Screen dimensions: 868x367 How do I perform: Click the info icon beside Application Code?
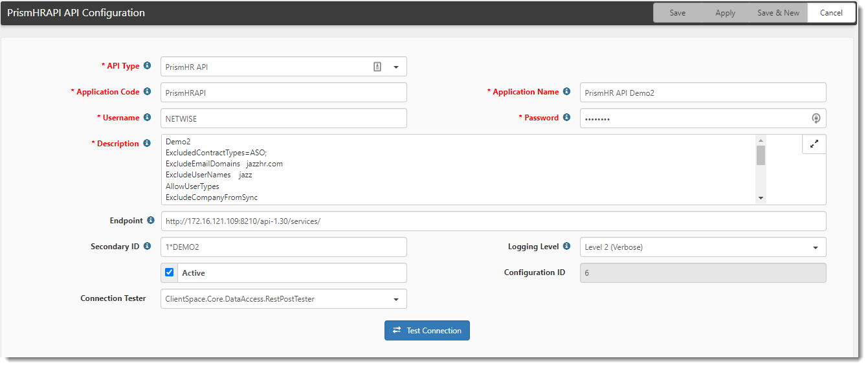pos(147,92)
